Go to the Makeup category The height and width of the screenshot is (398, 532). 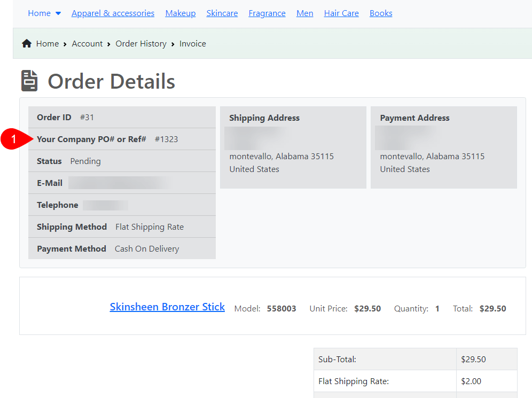(x=181, y=13)
